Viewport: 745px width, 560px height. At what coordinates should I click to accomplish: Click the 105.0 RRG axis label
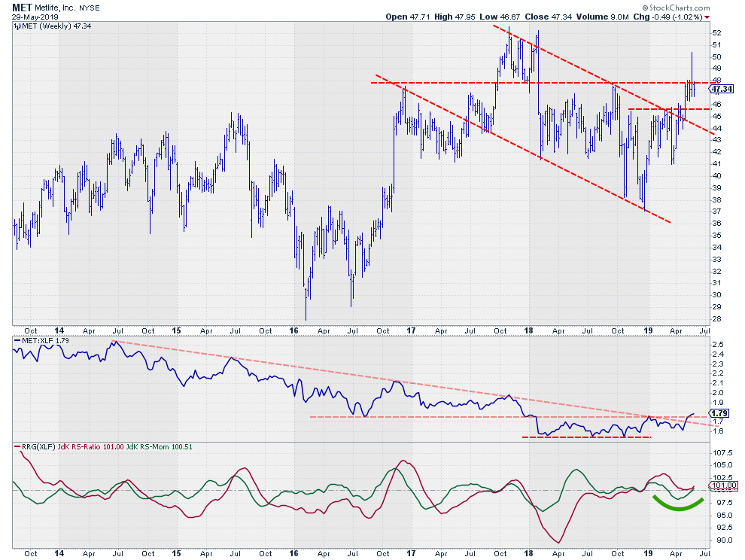(x=722, y=465)
